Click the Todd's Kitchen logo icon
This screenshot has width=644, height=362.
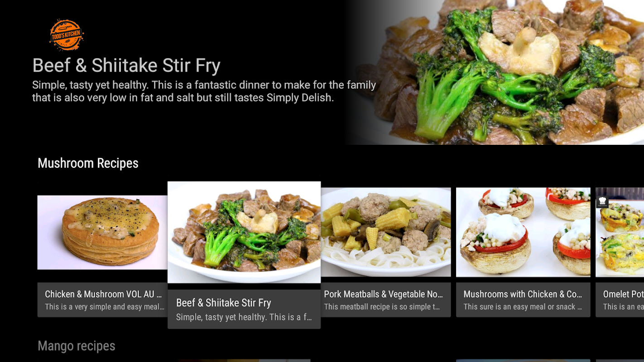pyautogui.click(x=67, y=35)
